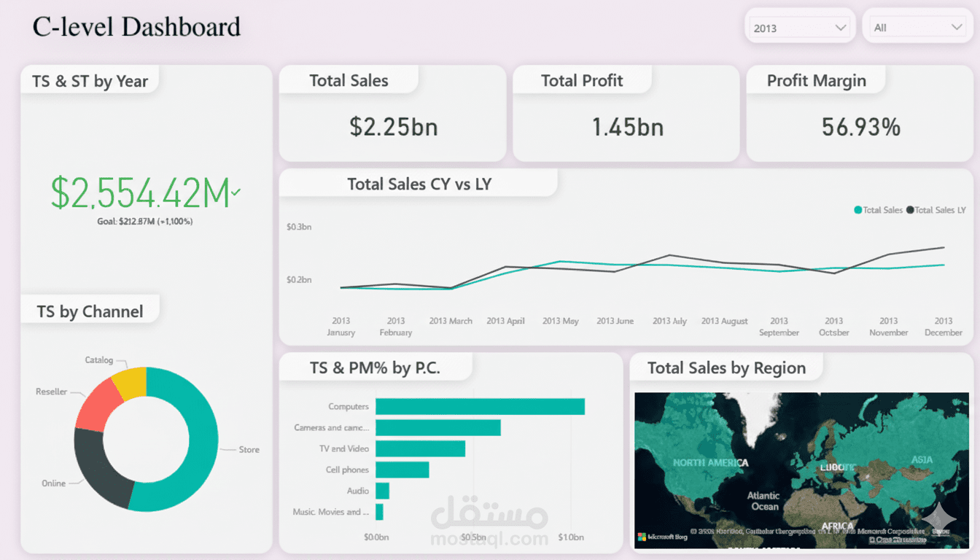
Task: Click Africa region on the map
Action: (837, 526)
